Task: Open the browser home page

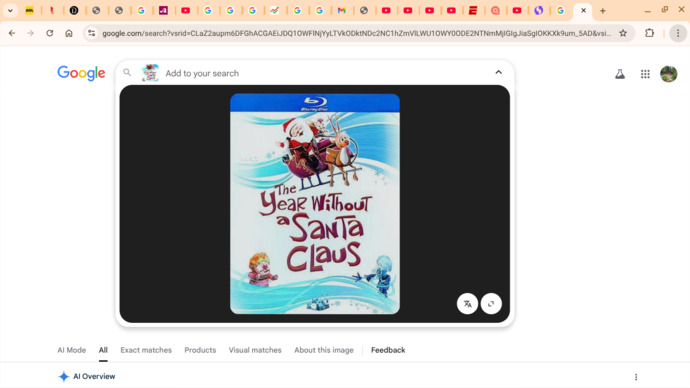Action: pyautogui.click(x=69, y=33)
